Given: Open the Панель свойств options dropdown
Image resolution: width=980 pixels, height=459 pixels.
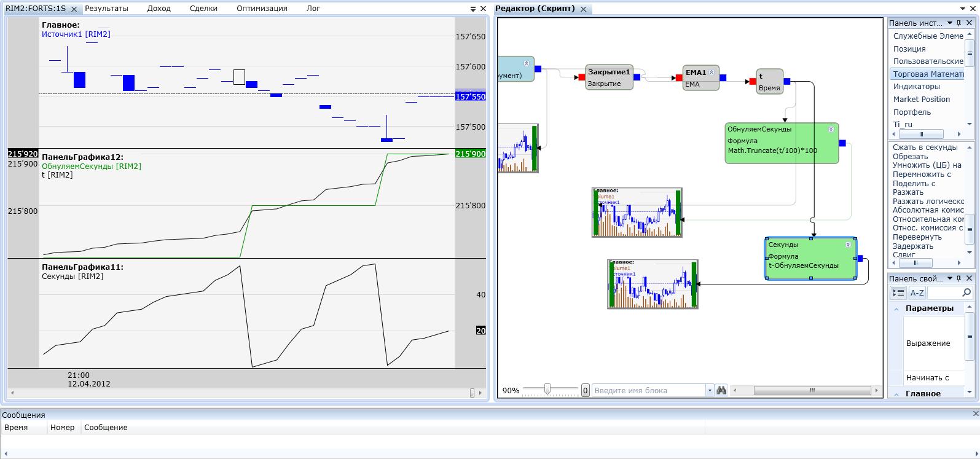Looking at the screenshot, I should (950, 278).
